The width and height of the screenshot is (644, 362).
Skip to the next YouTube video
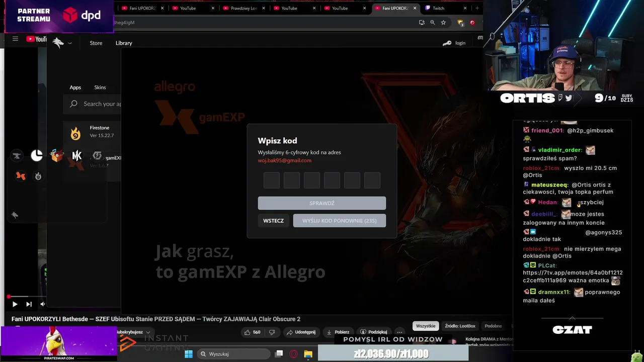(x=29, y=304)
